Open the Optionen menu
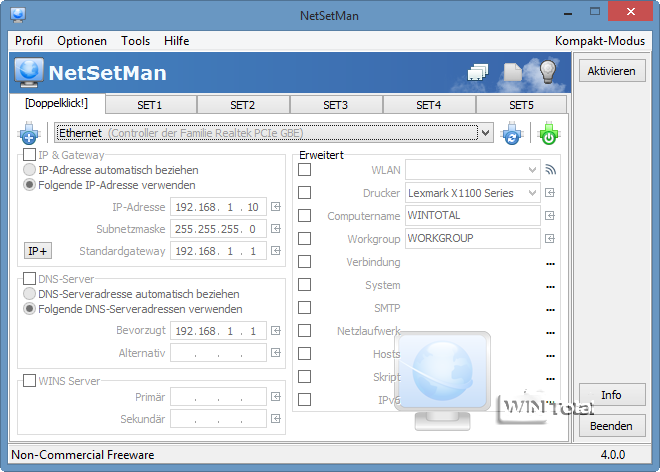This screenshot has height=472, width=660. pyautogui.click(x=82, y=41)
